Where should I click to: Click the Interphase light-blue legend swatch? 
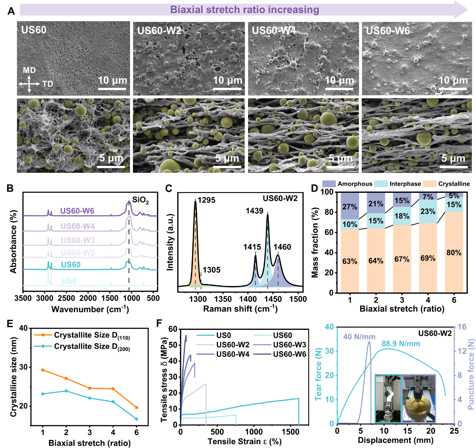tap(381, 184)
